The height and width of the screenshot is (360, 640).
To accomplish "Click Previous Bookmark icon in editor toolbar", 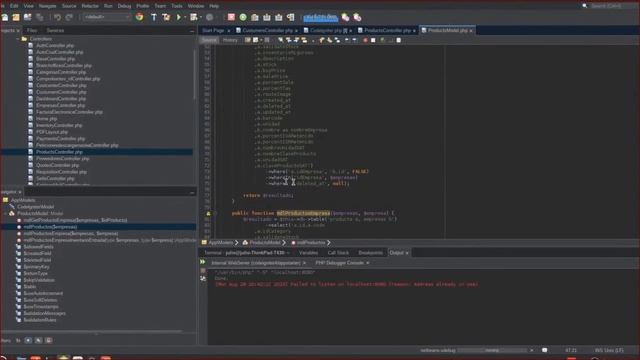I will click(322, 40).
